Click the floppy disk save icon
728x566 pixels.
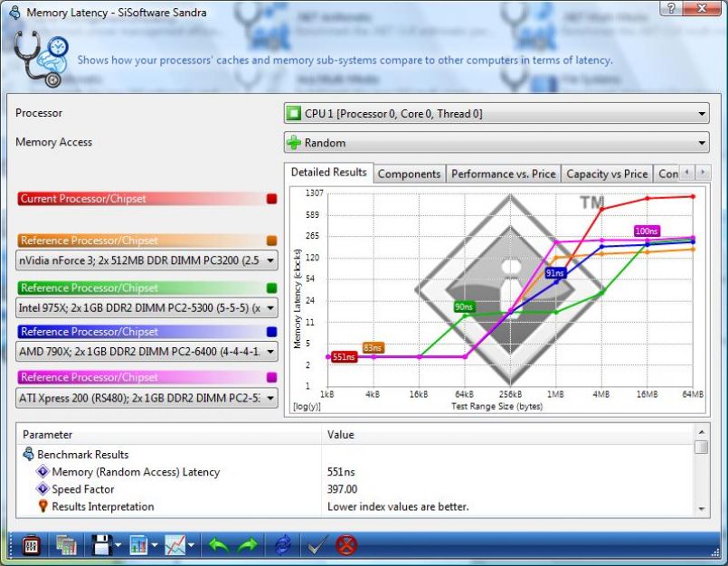(x=100, y=545)
